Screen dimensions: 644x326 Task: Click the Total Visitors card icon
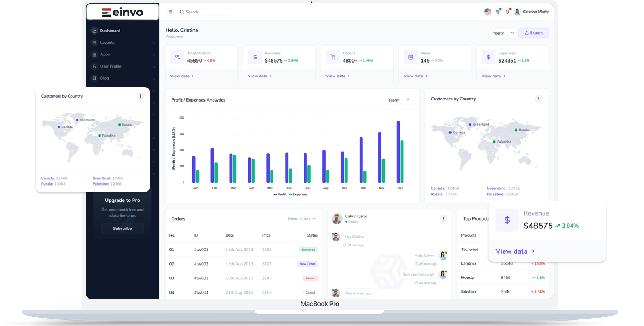pyautogui.click(x=177, y=57)
